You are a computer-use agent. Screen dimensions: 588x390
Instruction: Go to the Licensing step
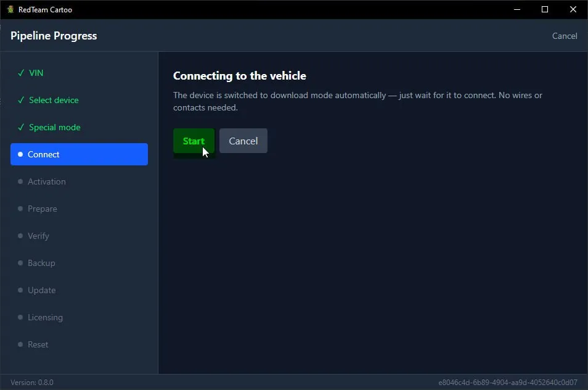pos(79,317)
